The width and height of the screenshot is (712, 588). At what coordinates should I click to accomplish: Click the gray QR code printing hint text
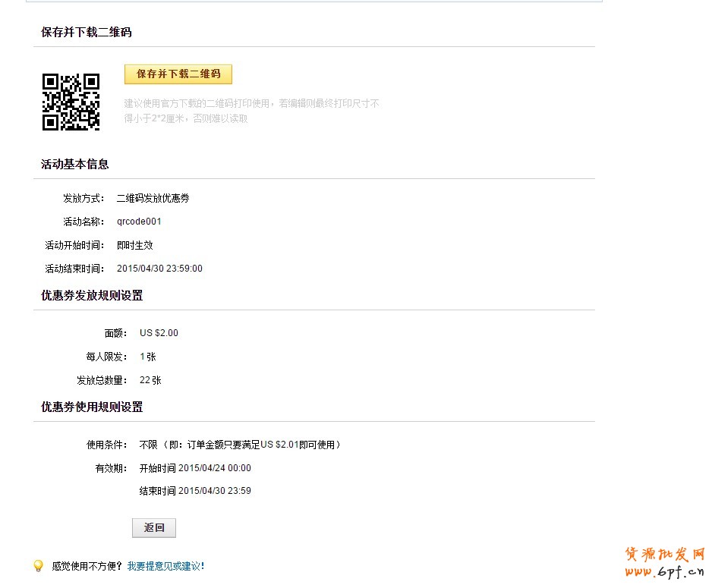[x=251, y=111]
